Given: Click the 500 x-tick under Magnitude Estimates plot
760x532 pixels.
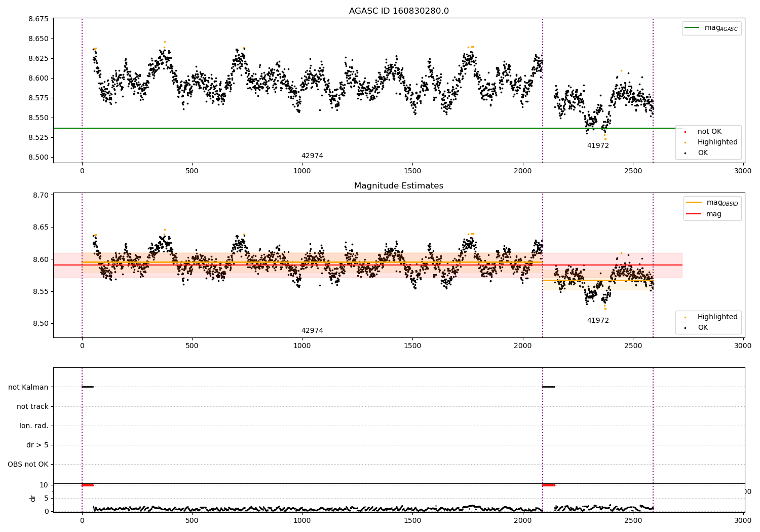Looking at the screenshot, I should coord(192,346).
